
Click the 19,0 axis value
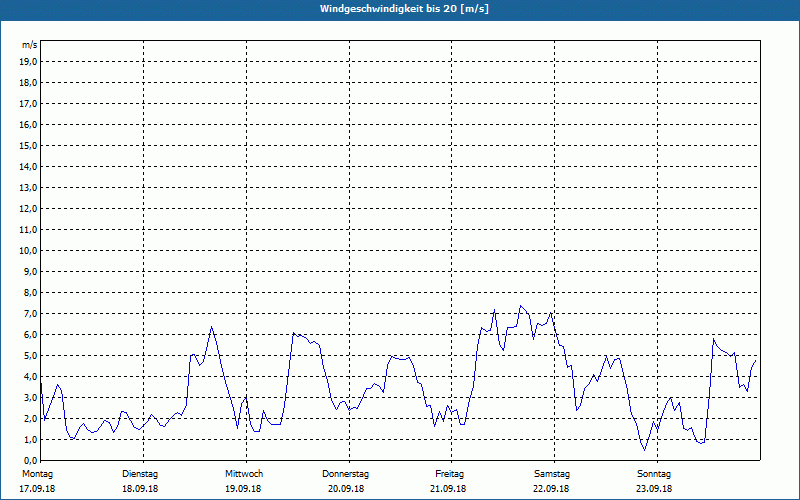click(28, 62)
